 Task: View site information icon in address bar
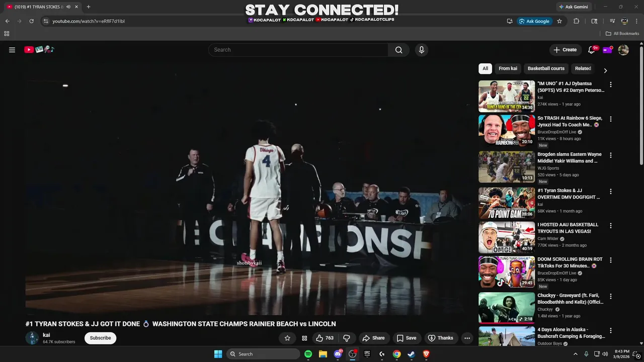click(46, 21)
